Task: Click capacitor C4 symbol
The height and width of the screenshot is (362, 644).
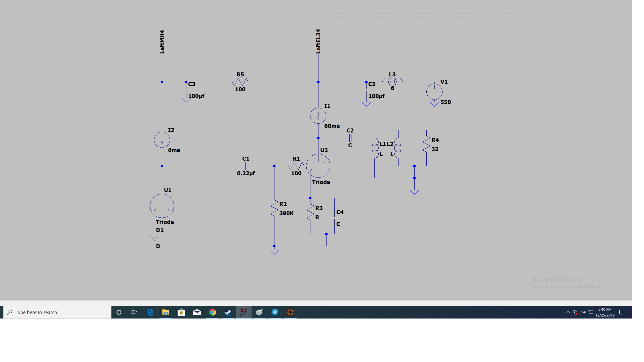Action: pos(334,218)
